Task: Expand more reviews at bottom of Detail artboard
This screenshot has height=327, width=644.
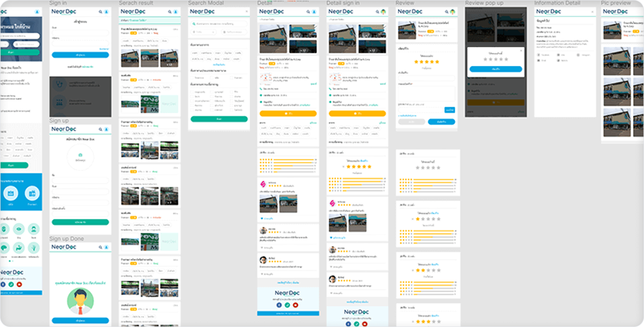Action: tap(288, 282)
